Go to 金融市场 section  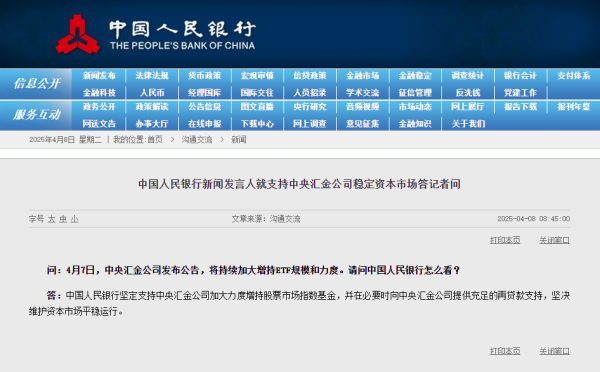click(x=363, y=76)
